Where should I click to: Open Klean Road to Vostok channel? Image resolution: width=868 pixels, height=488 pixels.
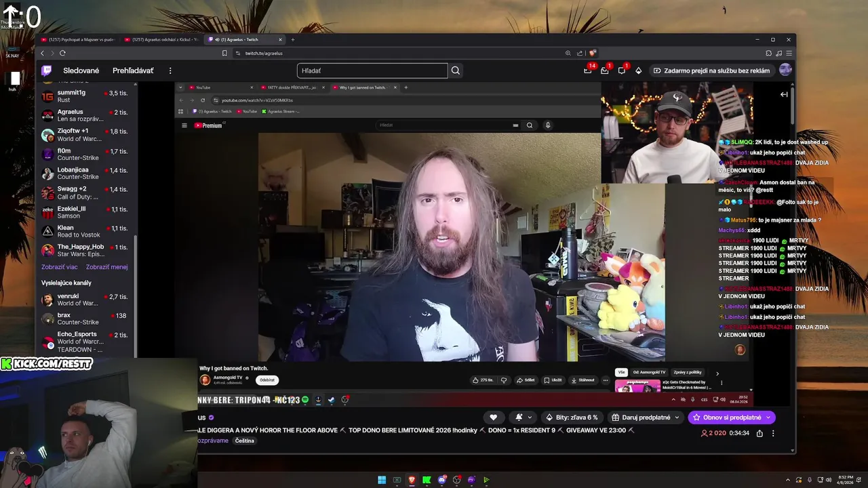click(87, 231)
